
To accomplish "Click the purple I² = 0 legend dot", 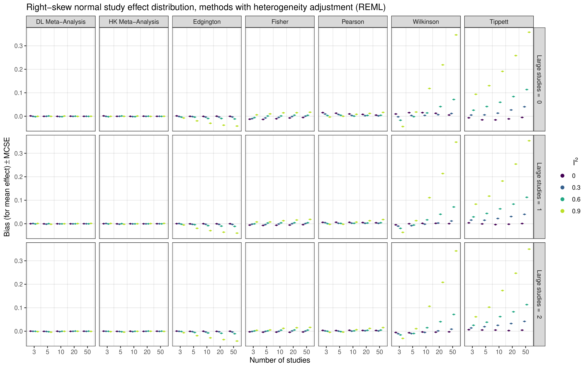I will coord(563,176).
